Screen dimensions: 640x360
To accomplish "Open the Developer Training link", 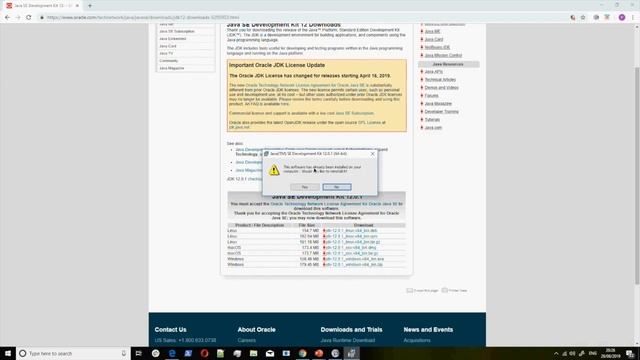I will click(x=442, y=112).
